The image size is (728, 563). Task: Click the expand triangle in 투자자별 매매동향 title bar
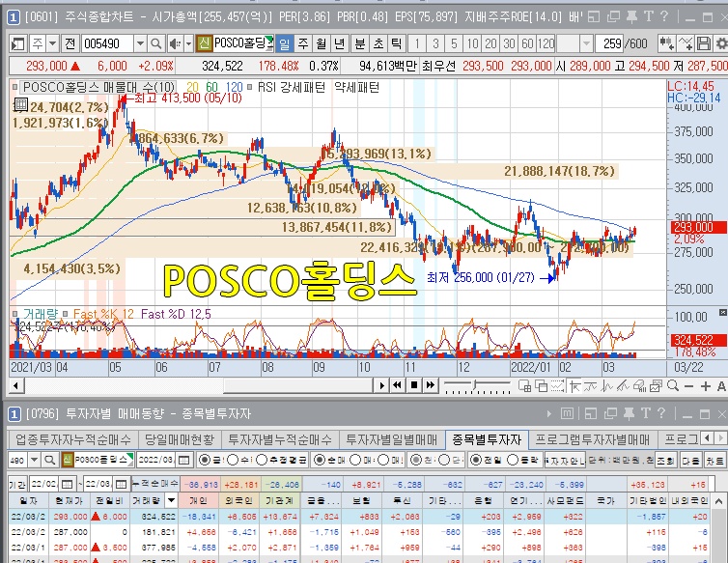[549, 413]
